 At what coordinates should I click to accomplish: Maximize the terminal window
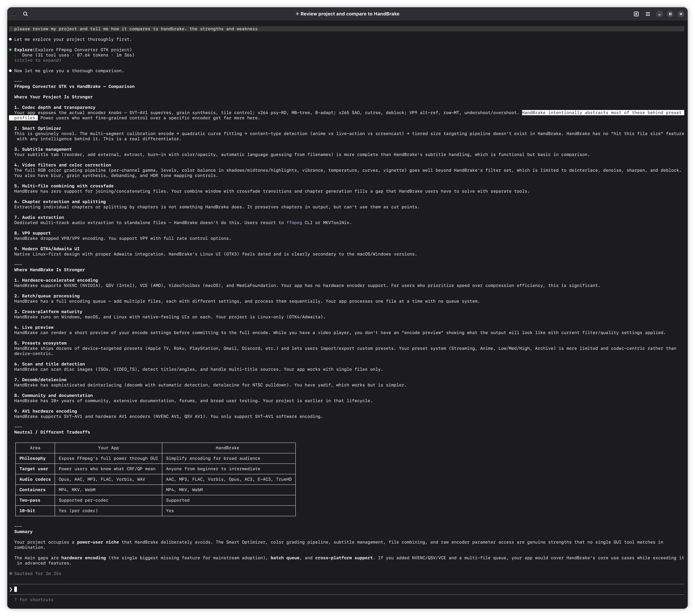[x=670, y=14]
